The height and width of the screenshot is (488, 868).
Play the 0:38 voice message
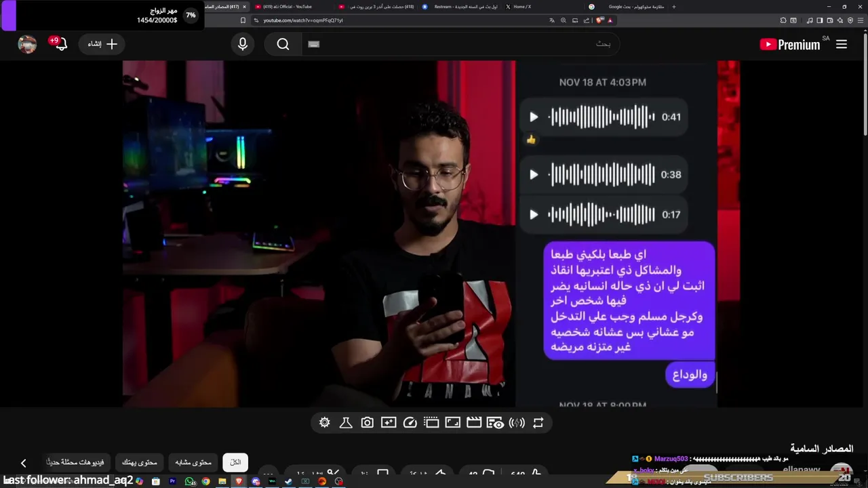(x=534, y=174)
